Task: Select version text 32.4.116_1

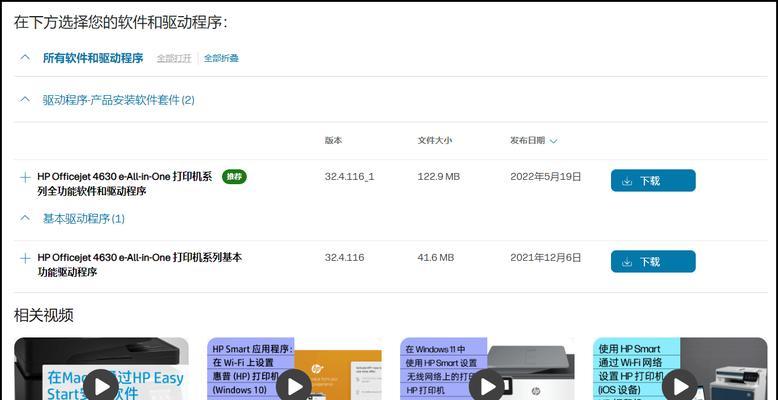Action: 350,177
